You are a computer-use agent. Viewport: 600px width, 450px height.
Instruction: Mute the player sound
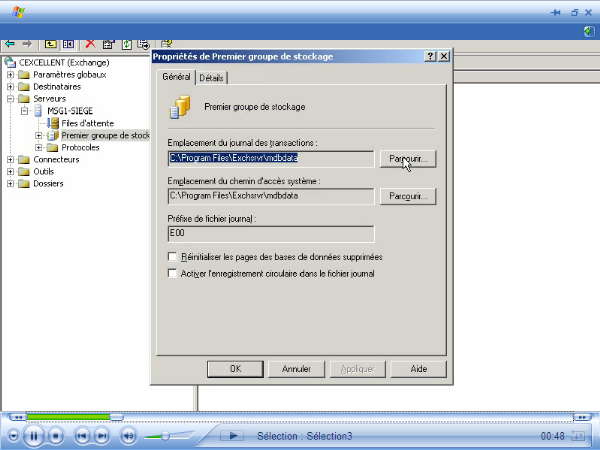(x=128, y=436)
